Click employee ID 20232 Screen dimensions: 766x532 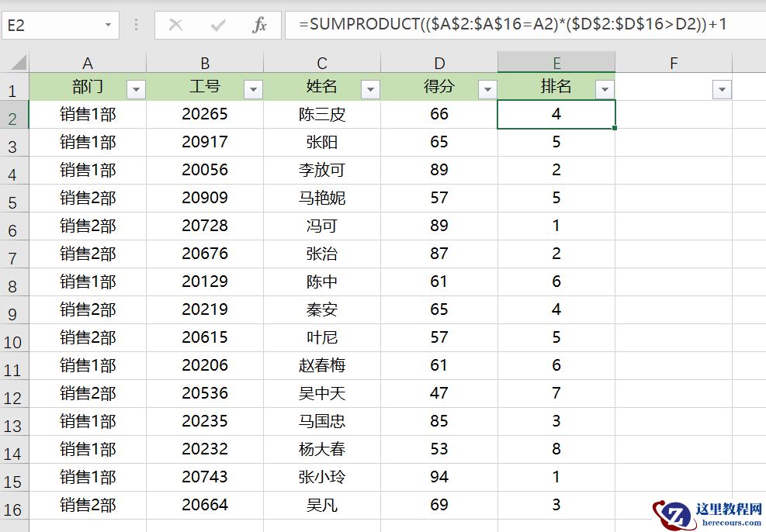[205, 449]
